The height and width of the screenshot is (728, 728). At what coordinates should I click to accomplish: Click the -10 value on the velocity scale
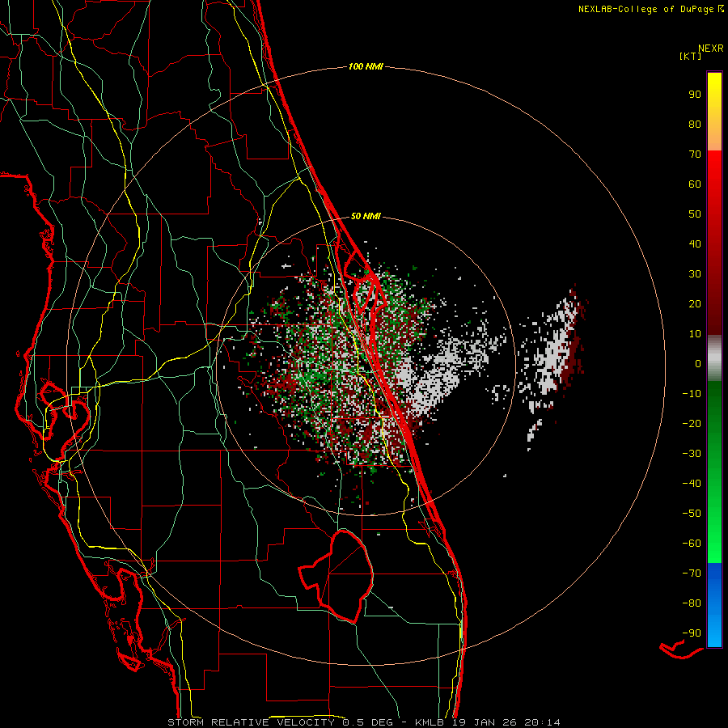coord(692,394)
